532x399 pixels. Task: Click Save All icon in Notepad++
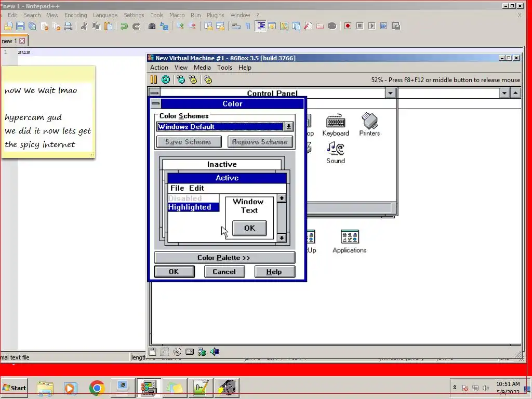pyautogui.click(x=32, y=26)
